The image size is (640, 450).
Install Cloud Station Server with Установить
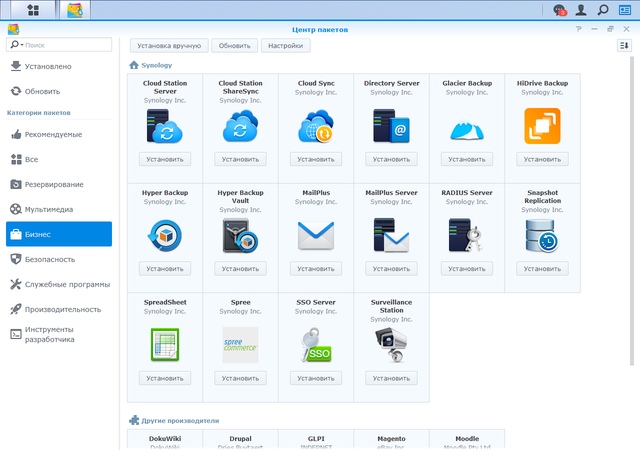[164, 159]
